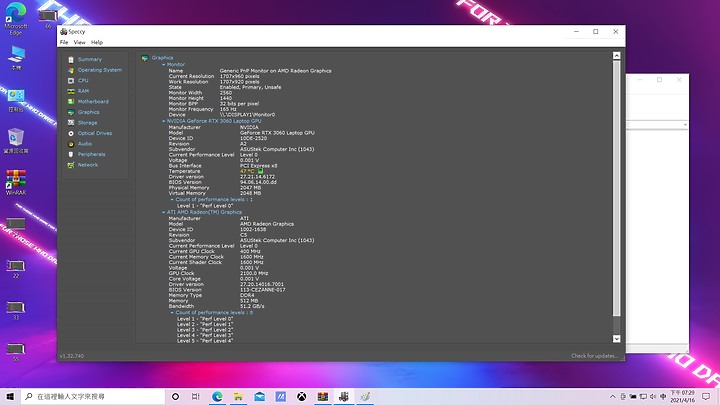Screen dimensions: 720x405
Task: Select the Recycle Bin desktop icon
Action: [16, 141]
